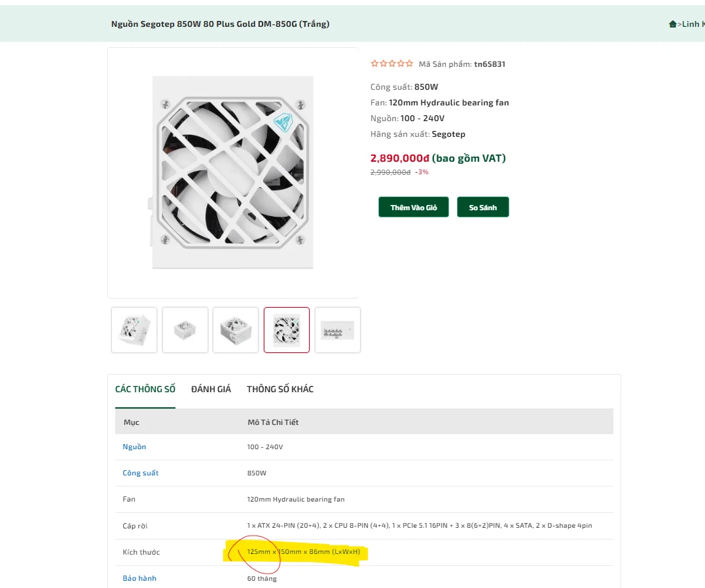The image size is (705, 588).
Task: Open the Bảo hành specification link
Action: click(139, 578)
